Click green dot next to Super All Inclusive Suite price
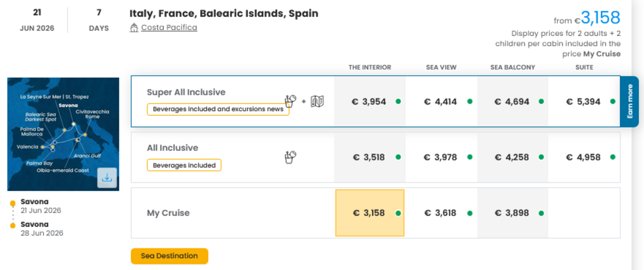The image size is (644, 270). (x=613, y=101)
